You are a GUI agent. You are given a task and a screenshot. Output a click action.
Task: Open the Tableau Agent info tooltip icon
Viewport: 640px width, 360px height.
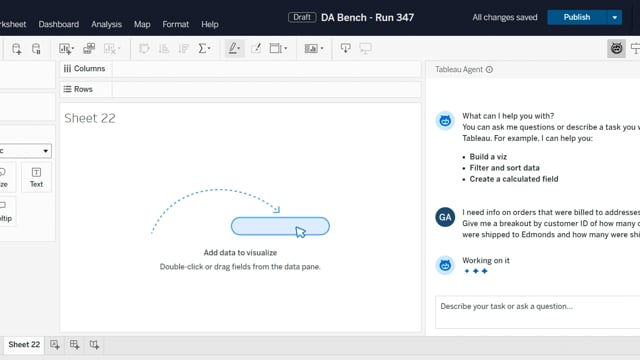[489, 69]
